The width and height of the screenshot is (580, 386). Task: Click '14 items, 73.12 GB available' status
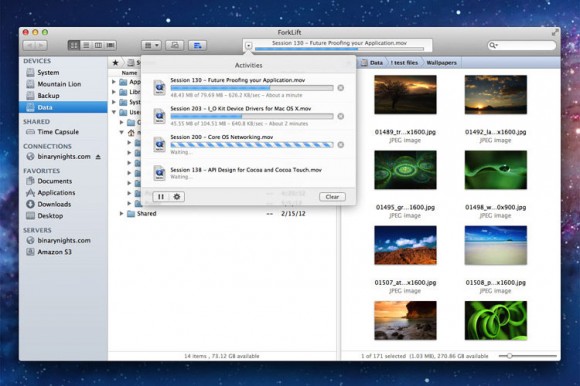pos(222,356)
